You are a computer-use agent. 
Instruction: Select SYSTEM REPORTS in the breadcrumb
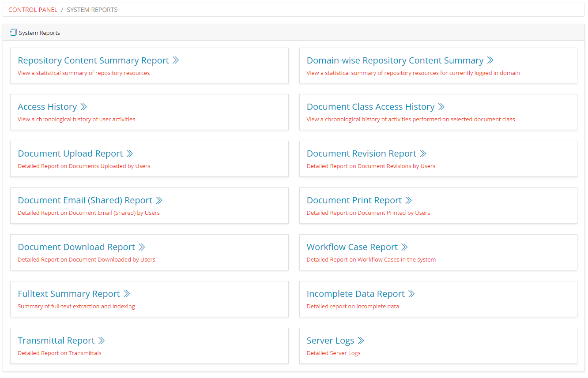pyautogui.click(x=92, y=9)
